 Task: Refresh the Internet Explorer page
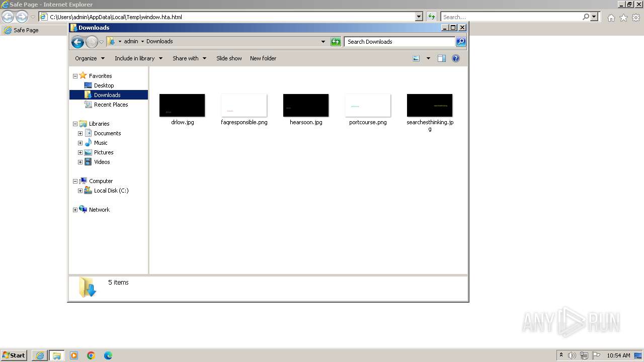pos(431,17)
